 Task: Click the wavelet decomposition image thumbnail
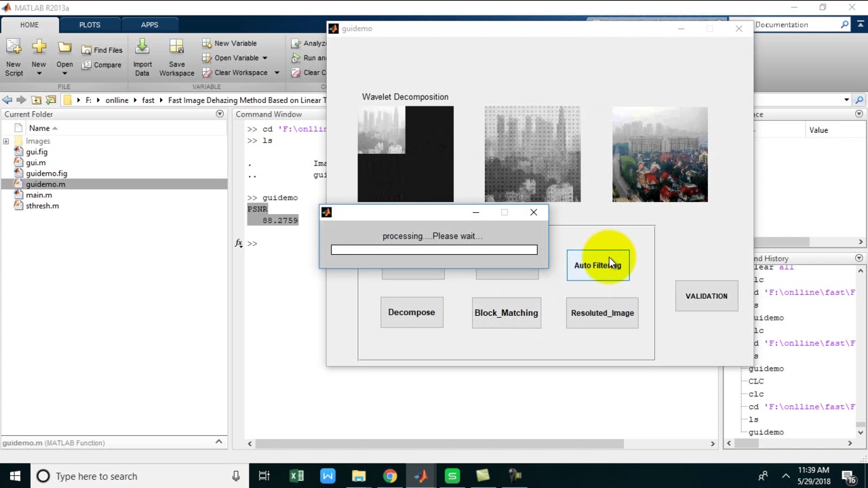tap(406, 154)
